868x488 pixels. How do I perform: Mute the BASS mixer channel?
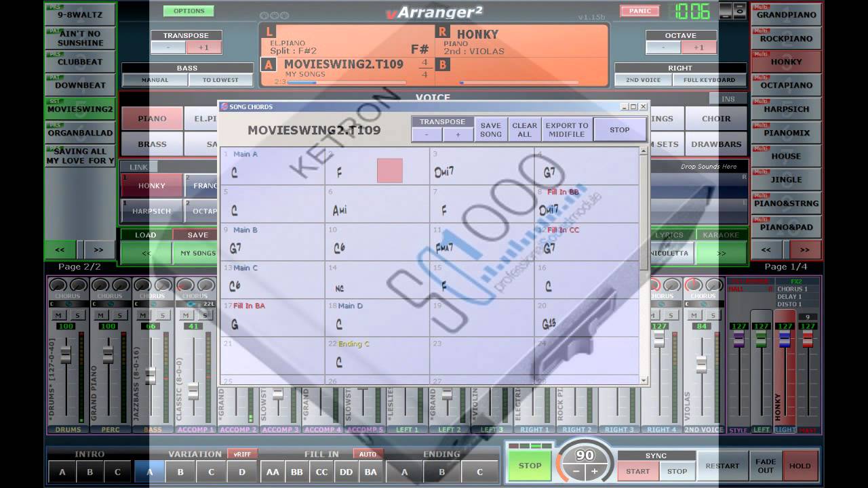click(x=144, y=315)
